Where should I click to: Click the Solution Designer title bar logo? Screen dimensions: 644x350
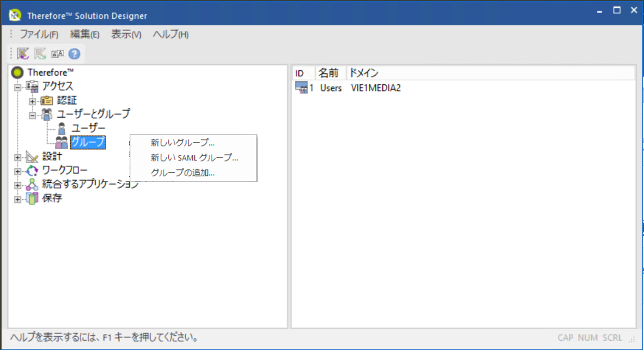[x=15, y=15]
